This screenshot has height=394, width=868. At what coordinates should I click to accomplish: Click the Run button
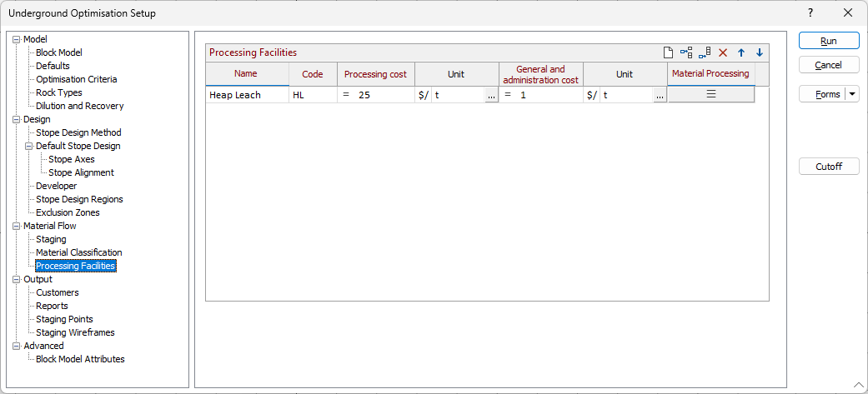click(x=829, y=41)
